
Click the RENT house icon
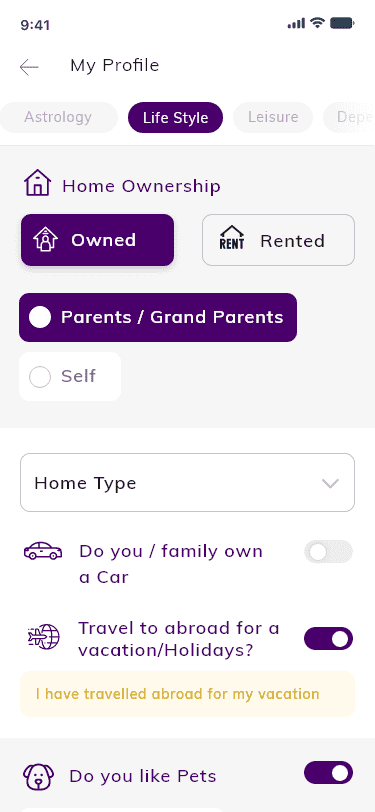(x=232, y=239)
